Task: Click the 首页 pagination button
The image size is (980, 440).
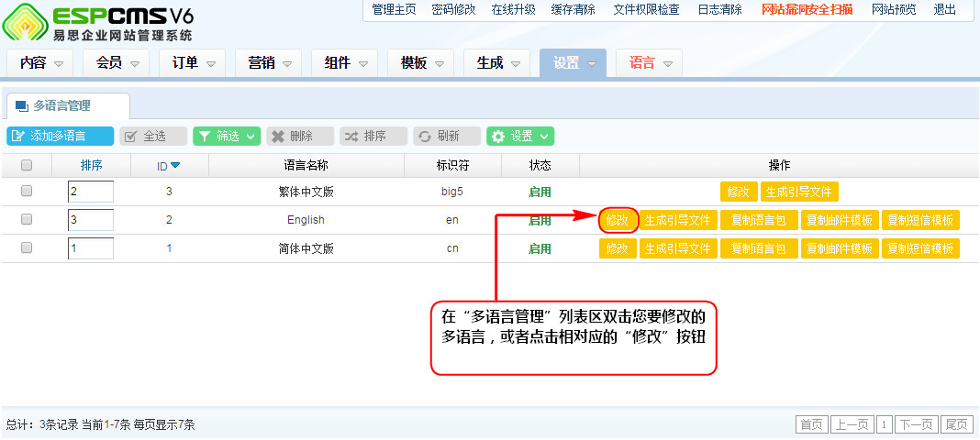Action: pos(812,425)
